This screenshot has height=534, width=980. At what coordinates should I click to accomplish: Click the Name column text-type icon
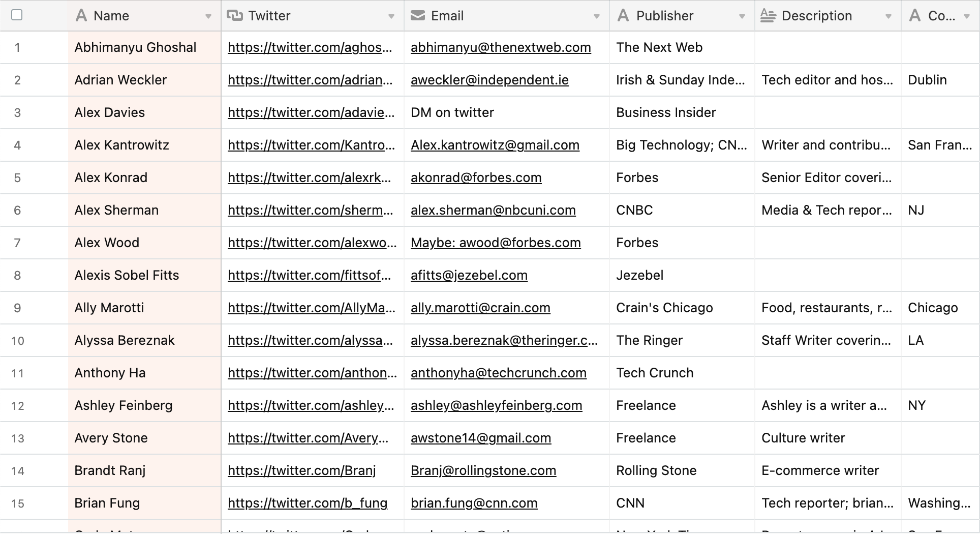(81, 16)
